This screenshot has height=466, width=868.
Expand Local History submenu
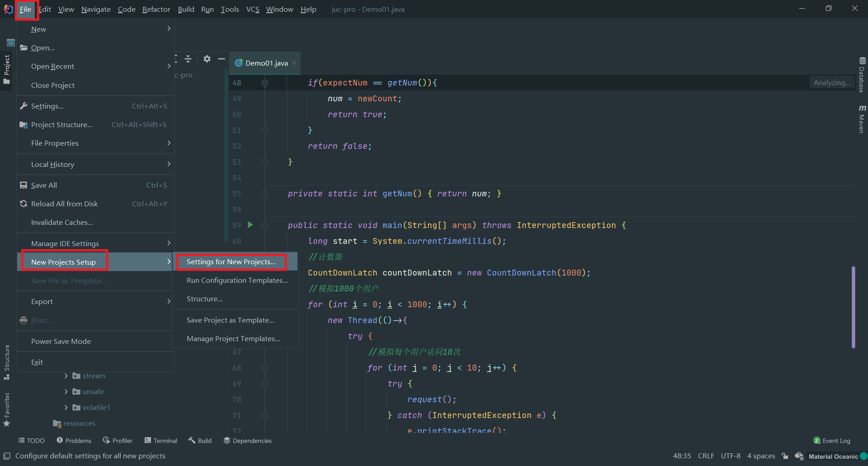[96, 164]
